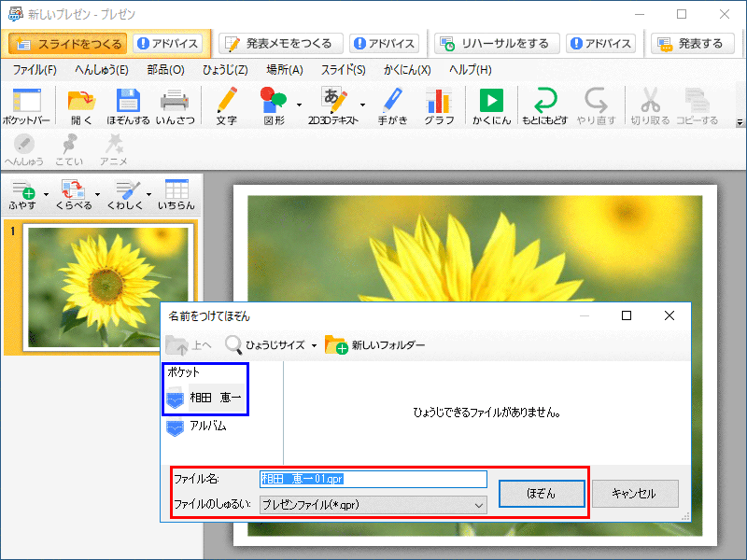Maximize the 名前をつけてほぞん dialog

[627, 315]
